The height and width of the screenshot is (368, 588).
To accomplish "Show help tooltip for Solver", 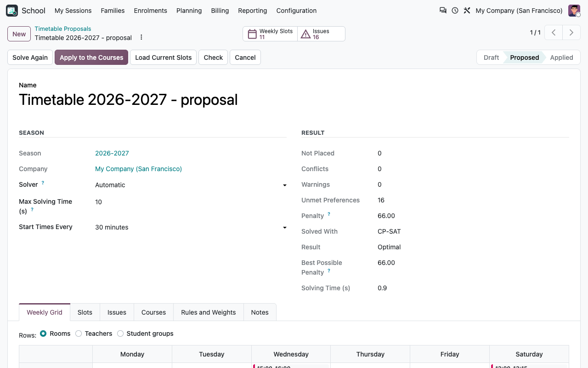I will point(43,183).
